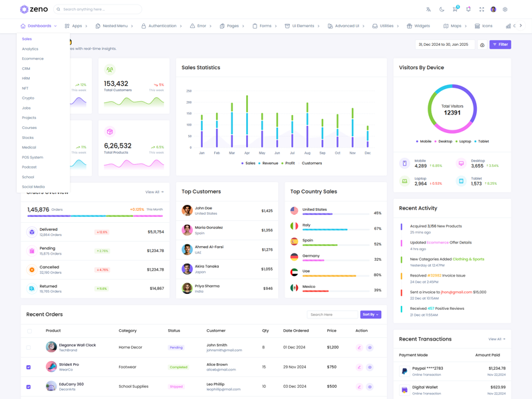Click the Filter button
Screen dimensions: 532x399
(500, 45)
